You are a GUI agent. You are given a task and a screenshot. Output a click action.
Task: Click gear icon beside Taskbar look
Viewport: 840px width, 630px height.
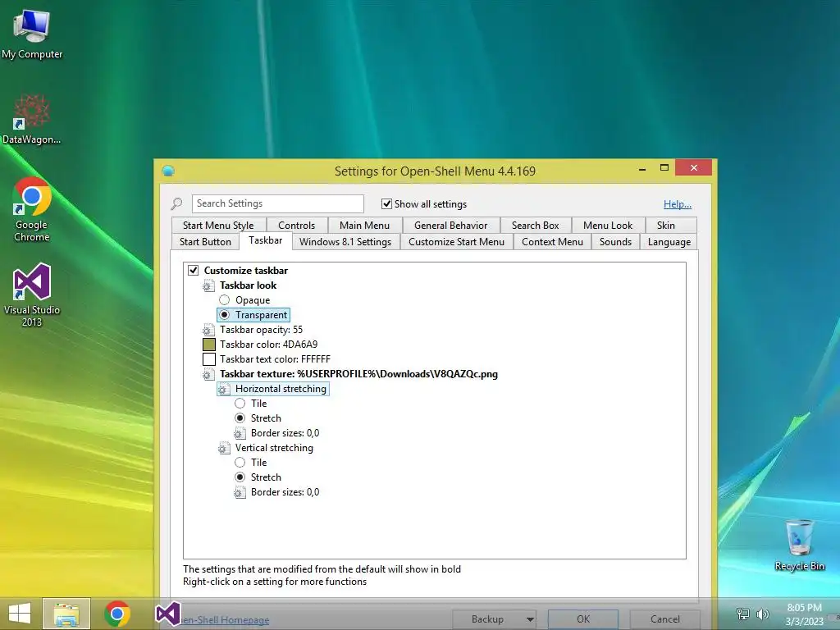pos(208,285)
